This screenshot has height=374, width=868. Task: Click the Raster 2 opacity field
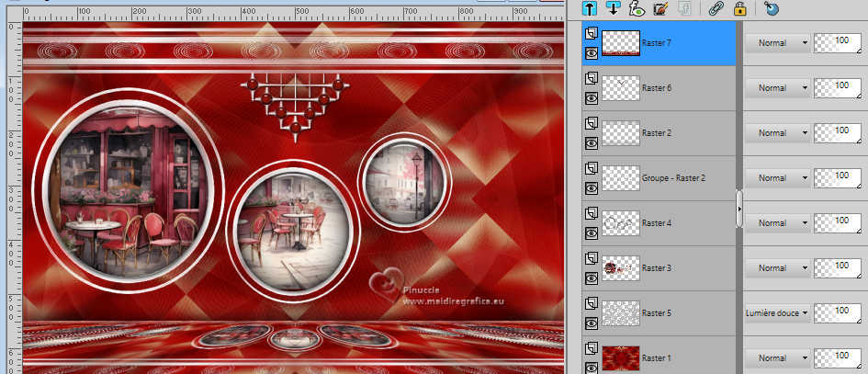[x=837, y=133]
